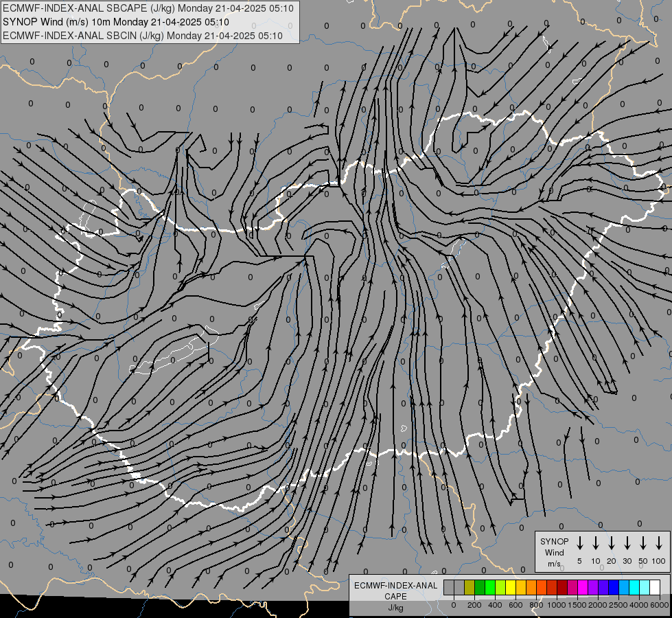Pick the yellow-green CAPE legend swatch
This screenshot has width=672, height=618.
point(500,587)
